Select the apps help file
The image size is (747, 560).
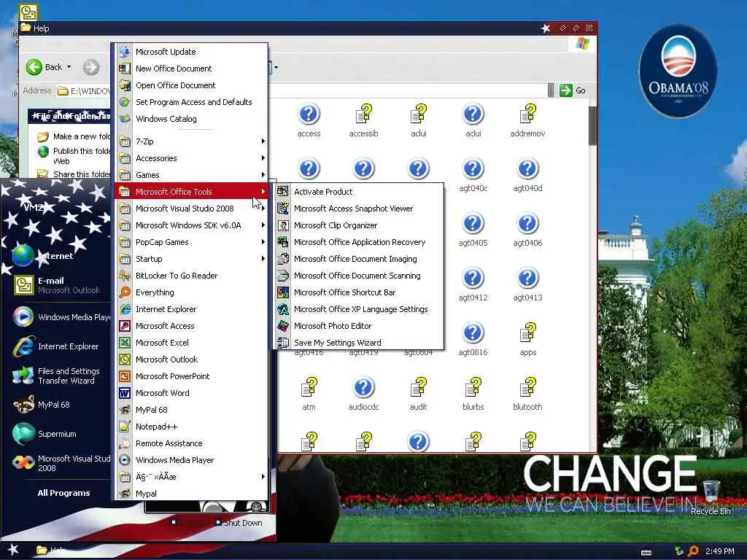click(527, 340)
